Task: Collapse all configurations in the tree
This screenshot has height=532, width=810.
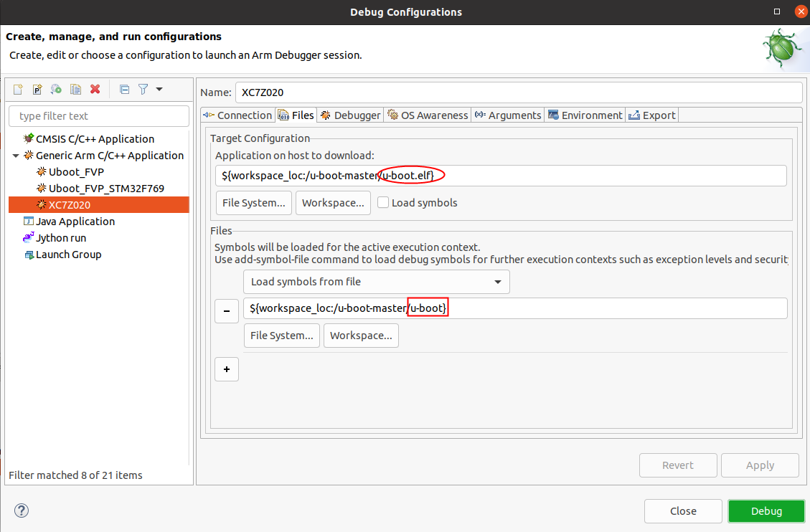Action: pos(124,90)
